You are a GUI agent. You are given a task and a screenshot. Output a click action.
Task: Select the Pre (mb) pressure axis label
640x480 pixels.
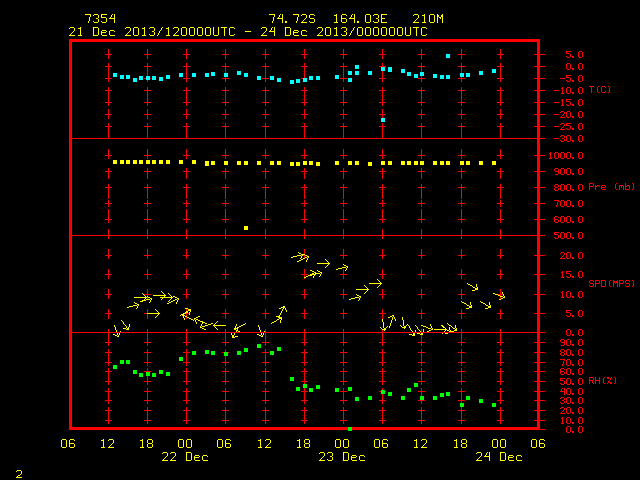pyautogui.click(x=611, y=187)
